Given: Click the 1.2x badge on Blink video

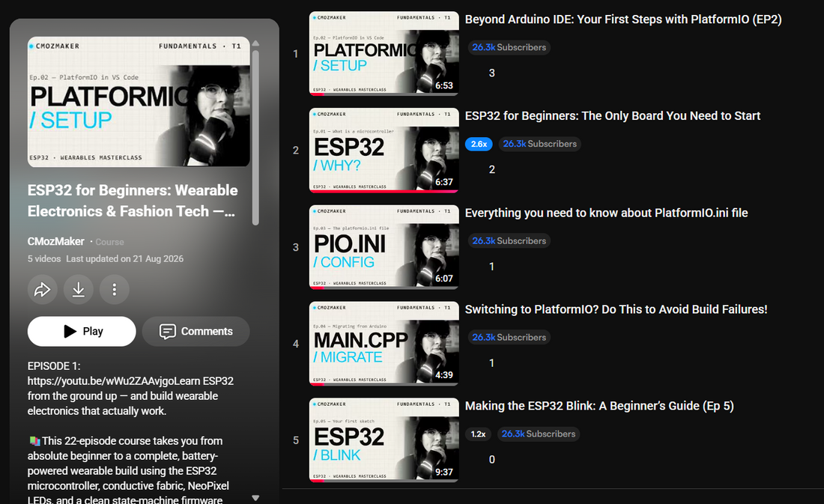Looking at the screenshot, I should tap(478, 434).
